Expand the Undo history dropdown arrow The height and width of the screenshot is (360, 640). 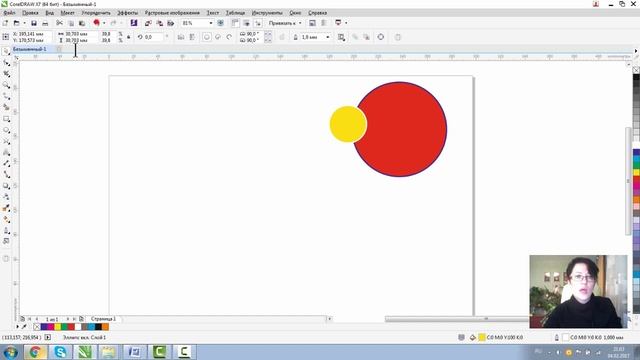coord(104,23)
